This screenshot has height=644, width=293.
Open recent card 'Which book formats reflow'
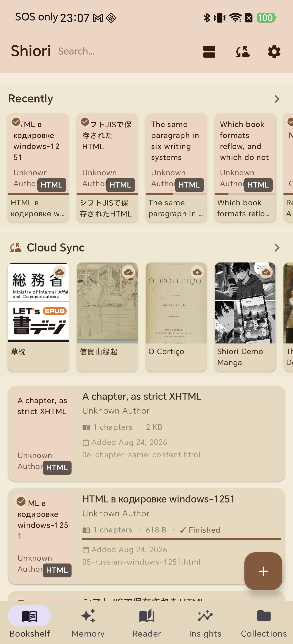[x=245, y=168]
